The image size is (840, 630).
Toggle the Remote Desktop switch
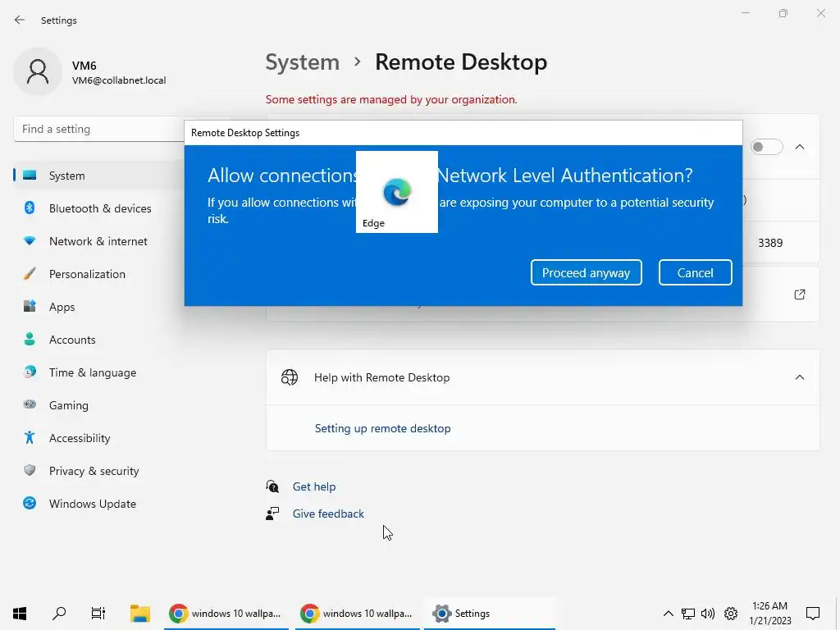(767, 147)
